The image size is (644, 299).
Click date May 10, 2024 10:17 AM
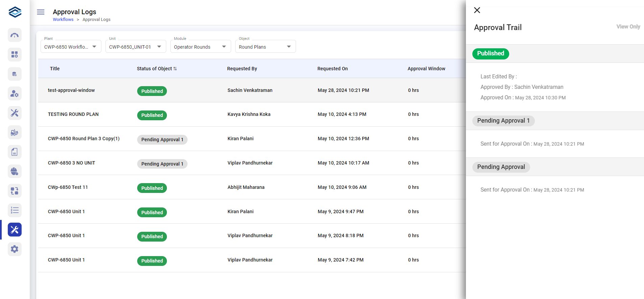point(343,163)
